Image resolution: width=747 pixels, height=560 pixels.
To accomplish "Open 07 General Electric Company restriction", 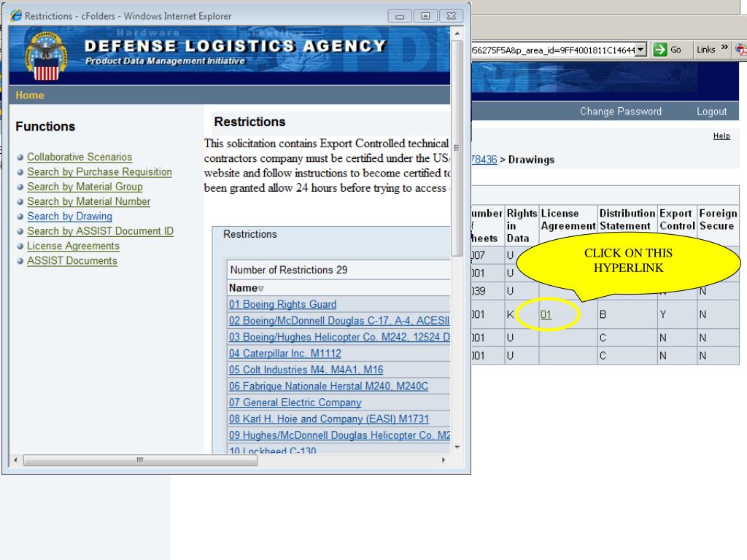I will pos(295,402).
